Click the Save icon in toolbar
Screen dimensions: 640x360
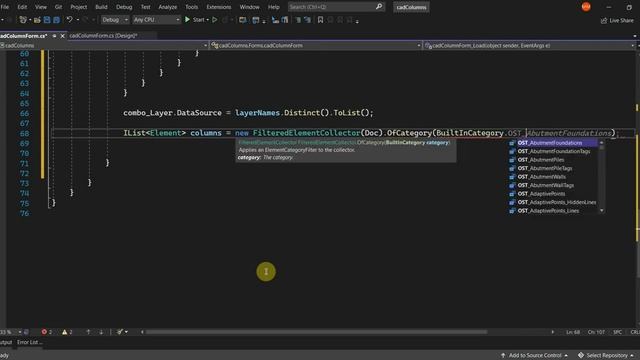(x=47, y=20)
